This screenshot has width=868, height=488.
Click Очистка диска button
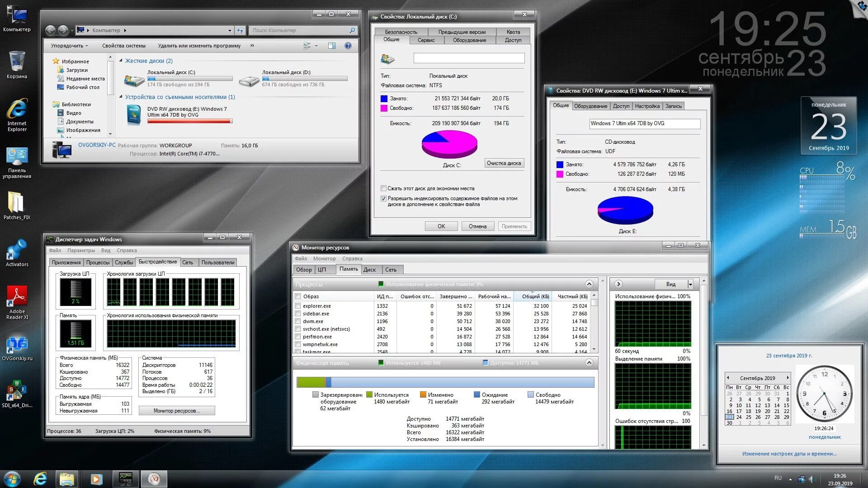coord(504,163)
